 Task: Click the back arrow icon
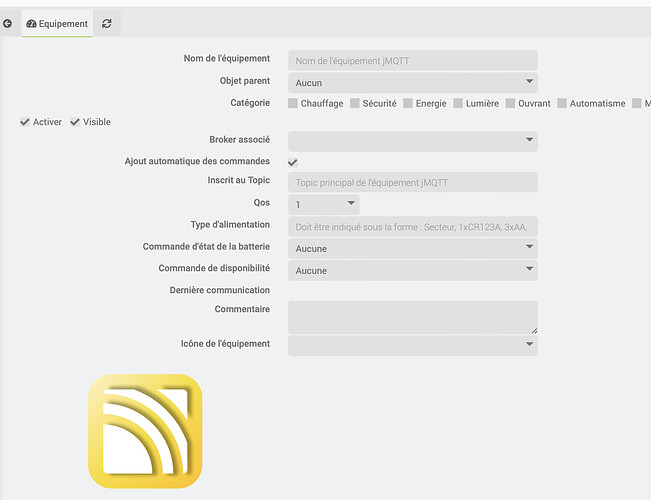[8, 23]
